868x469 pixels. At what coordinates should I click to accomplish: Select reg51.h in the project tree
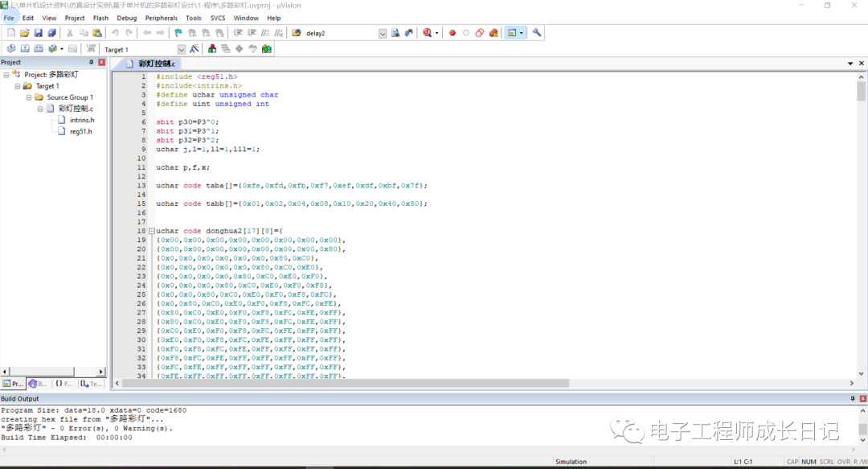pyautogui.click(x=81, y=132)
